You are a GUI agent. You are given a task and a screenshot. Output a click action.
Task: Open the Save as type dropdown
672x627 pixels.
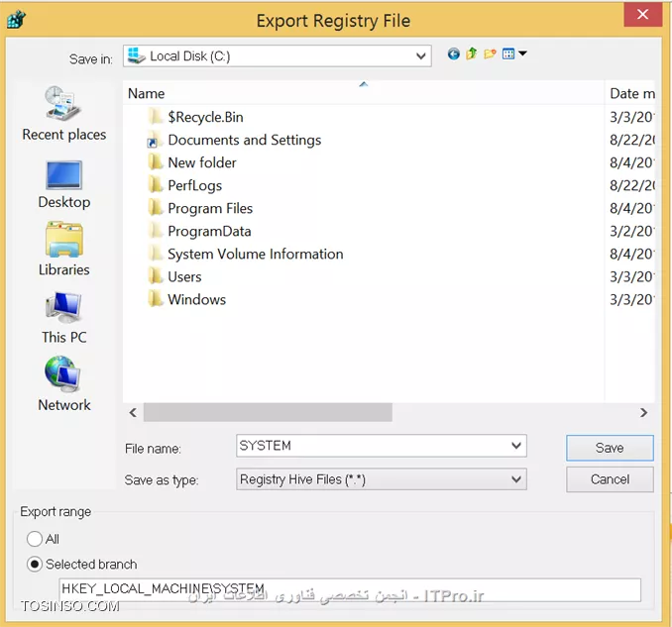(381, 478)
